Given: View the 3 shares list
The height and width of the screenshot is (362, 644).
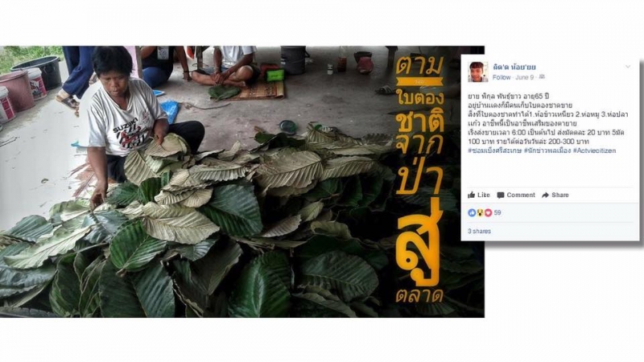Looking at the screenshot, I should 479,231.
